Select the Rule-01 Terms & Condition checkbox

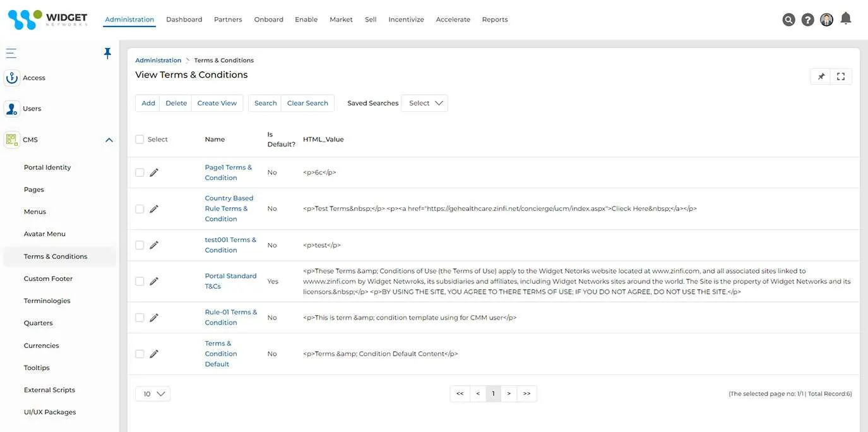coord(140,318)
